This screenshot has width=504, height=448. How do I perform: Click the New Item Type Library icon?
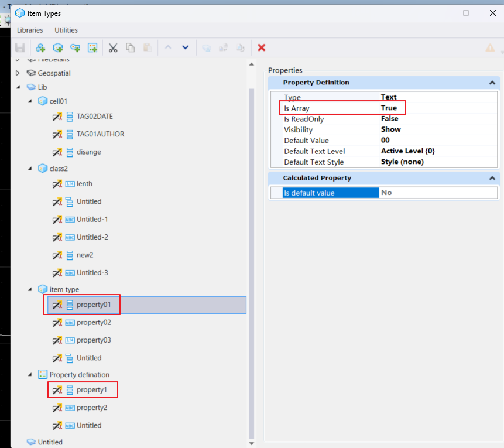pos(40,48)
